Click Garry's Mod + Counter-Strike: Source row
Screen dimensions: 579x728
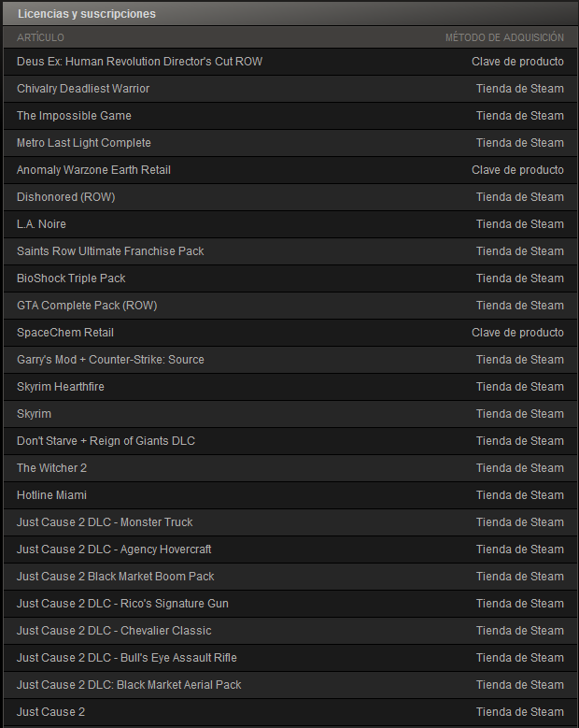289,360
